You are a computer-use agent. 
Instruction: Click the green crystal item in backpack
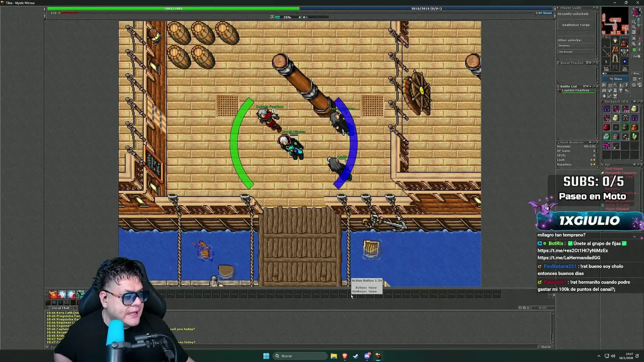(x=634, y=136)
